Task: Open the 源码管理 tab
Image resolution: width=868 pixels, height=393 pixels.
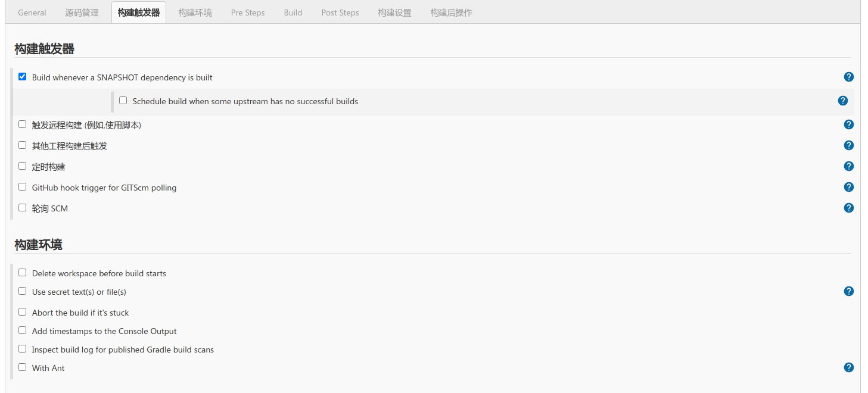Action: (82, 13)
